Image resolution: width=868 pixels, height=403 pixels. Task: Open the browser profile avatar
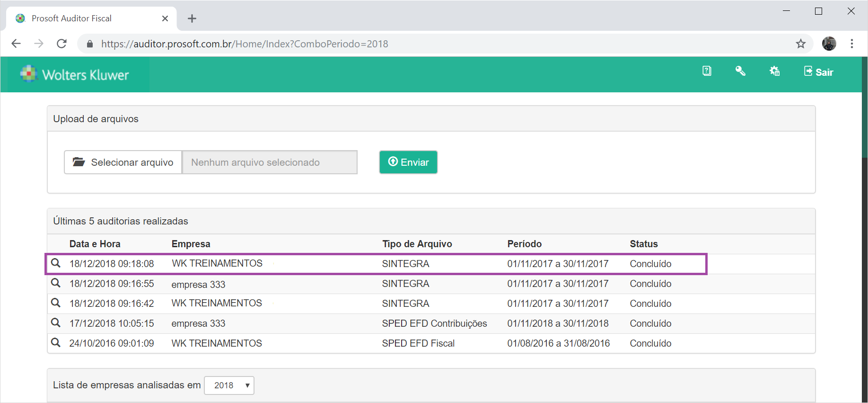coord(829,44)
